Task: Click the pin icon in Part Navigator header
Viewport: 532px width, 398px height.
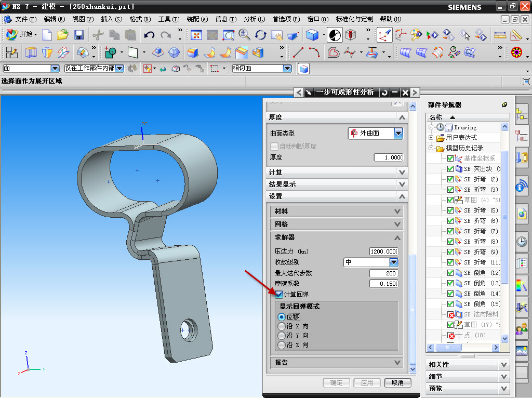Action: click(x=504, y=105)
